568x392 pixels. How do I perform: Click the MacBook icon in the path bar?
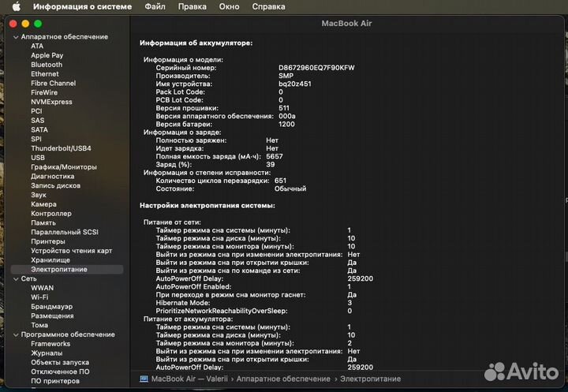pyautogui.click(x=144, y=379)
